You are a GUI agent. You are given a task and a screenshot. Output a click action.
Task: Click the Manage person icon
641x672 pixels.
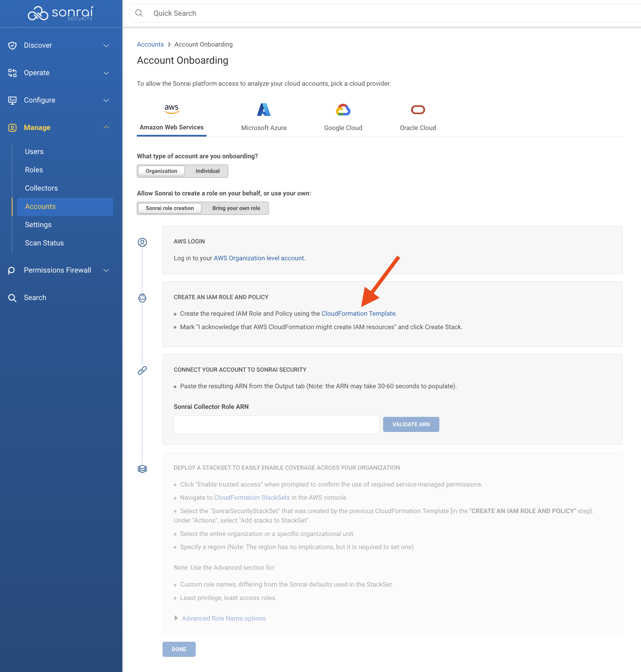(12, 127)
